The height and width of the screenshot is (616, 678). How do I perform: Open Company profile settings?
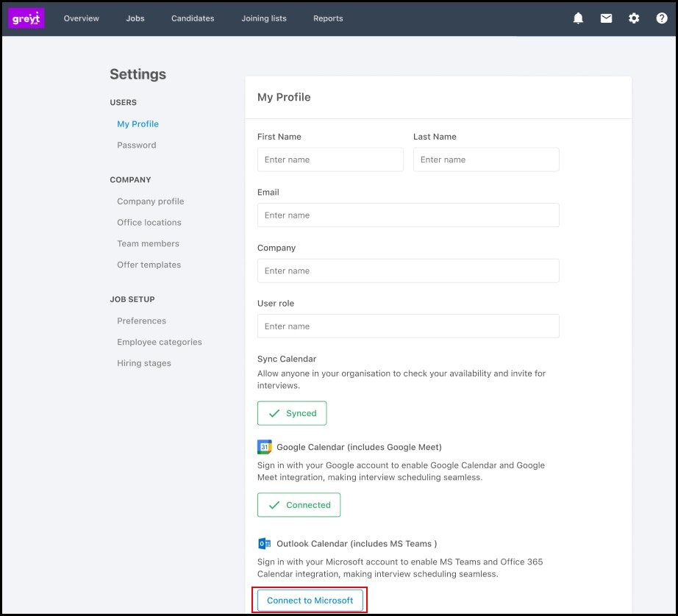point(151,201)
